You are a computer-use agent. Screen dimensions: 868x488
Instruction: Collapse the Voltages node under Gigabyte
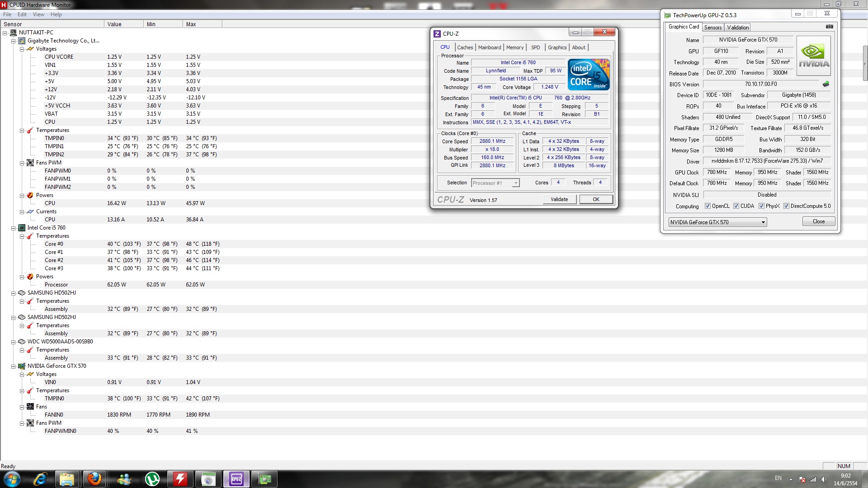click(22, 49)
